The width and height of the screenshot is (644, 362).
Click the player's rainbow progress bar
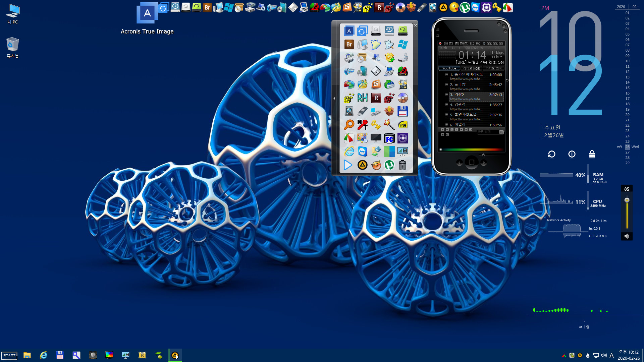[471, 149]
